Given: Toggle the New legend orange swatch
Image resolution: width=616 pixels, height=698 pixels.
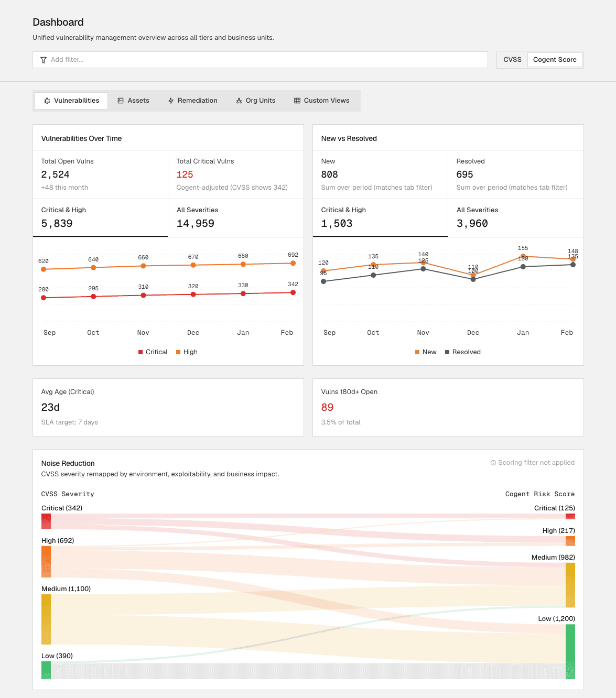Looking at the screenshot, I should tap(417, 352).
